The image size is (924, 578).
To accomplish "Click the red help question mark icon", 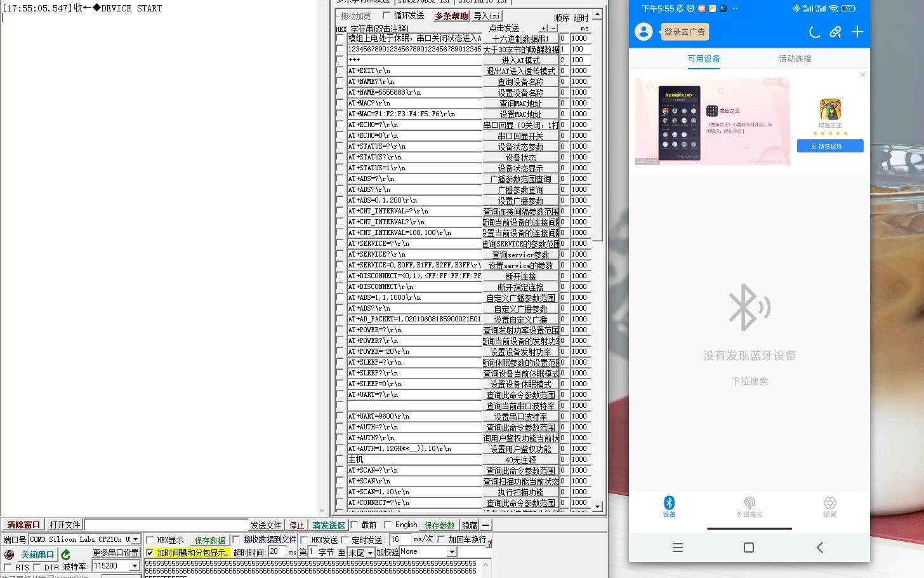I will point(489,543).
